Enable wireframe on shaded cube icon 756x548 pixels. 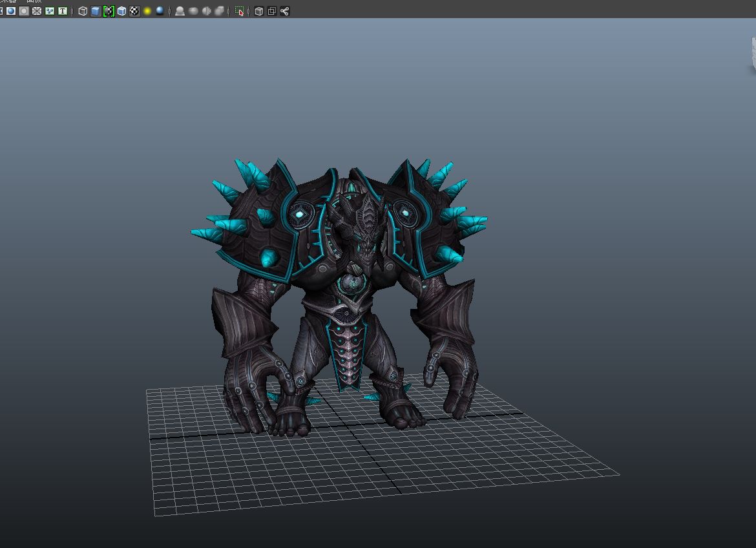point(121,11)
